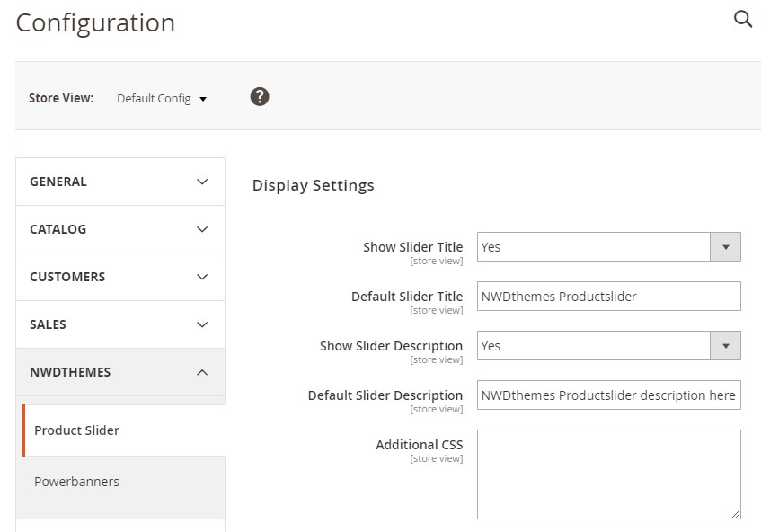Open the help question mark icon
The image size is (761, 532).
click(x=260, y=97)
